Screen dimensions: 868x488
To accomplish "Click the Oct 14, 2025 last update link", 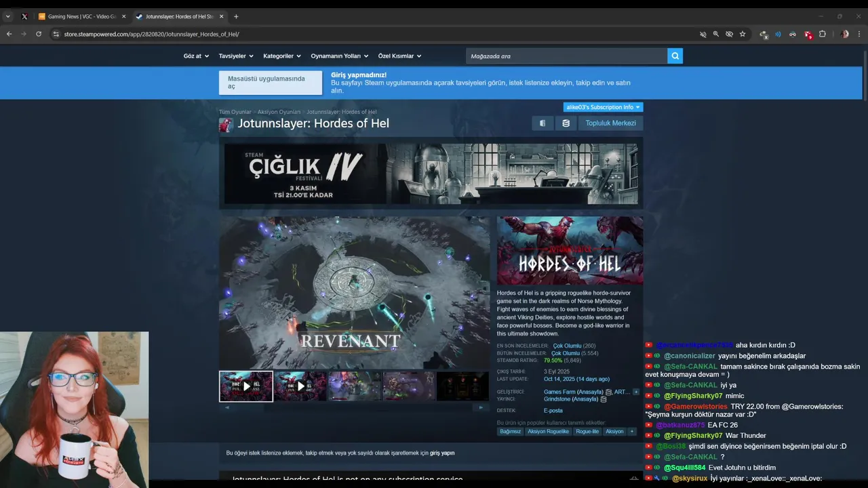I will coord(576,379).
